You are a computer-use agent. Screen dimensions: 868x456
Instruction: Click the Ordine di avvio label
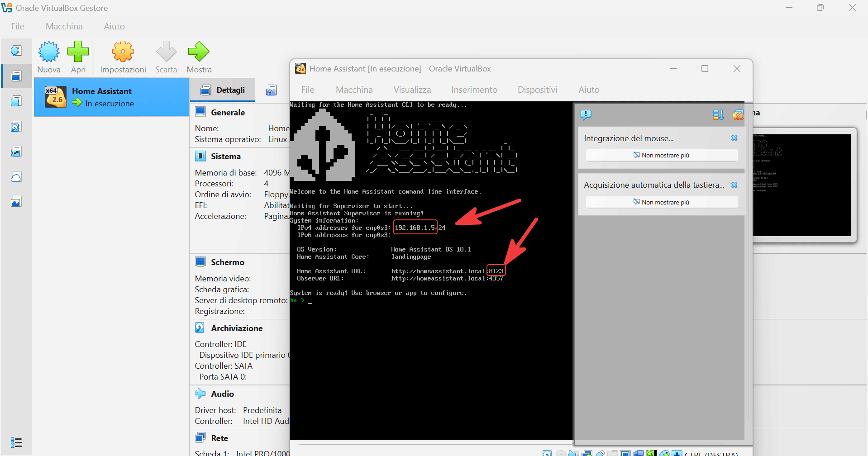(223, 195)
